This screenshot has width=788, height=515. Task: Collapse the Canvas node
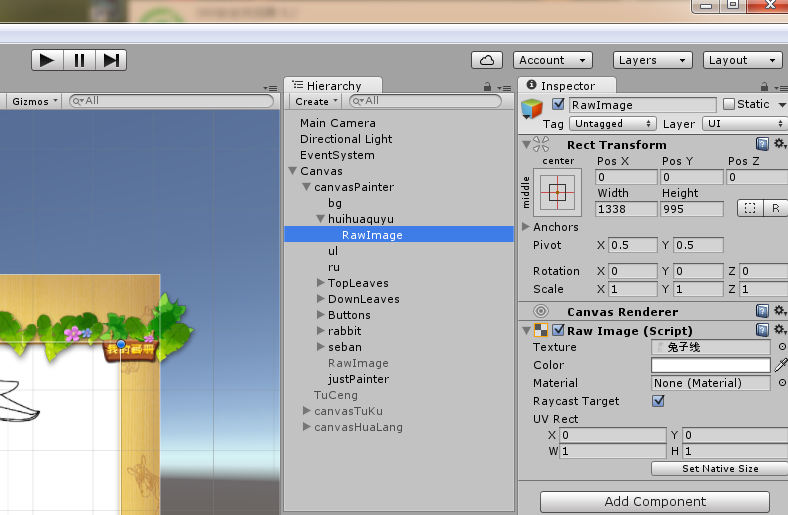pyautogui.click(x=293, y=171)
